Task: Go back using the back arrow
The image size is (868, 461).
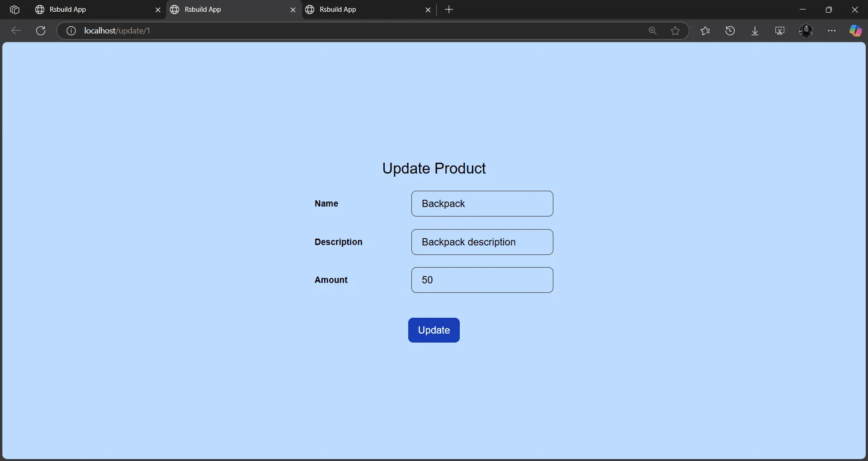Action: coord(16,31)
